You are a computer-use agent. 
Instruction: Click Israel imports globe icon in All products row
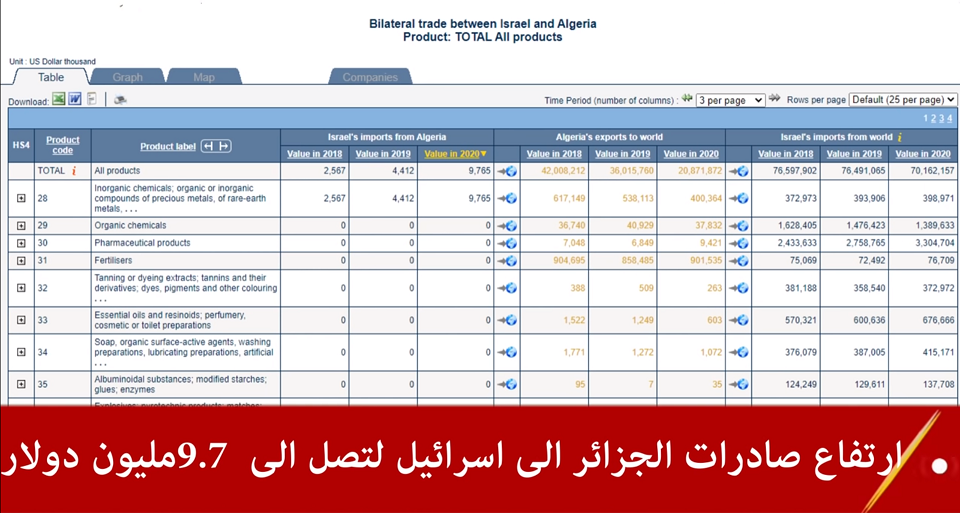pos(739,171)
